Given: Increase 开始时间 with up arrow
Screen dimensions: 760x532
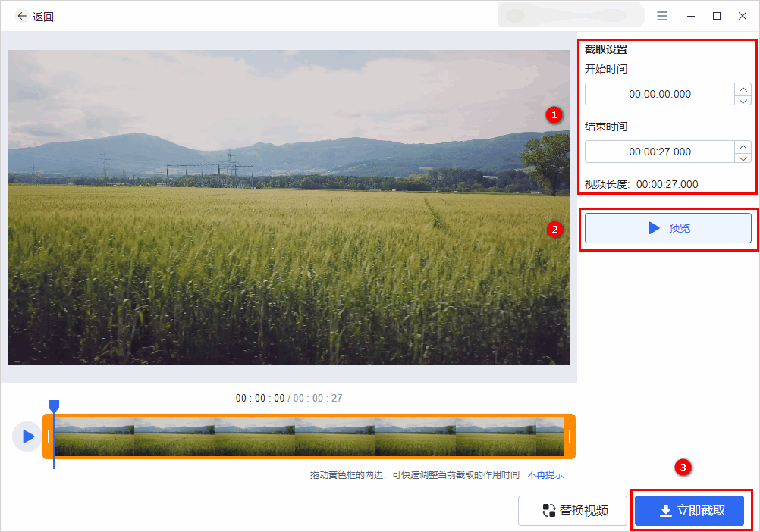Looking at the screenshot, I should (x=743, y=89).
